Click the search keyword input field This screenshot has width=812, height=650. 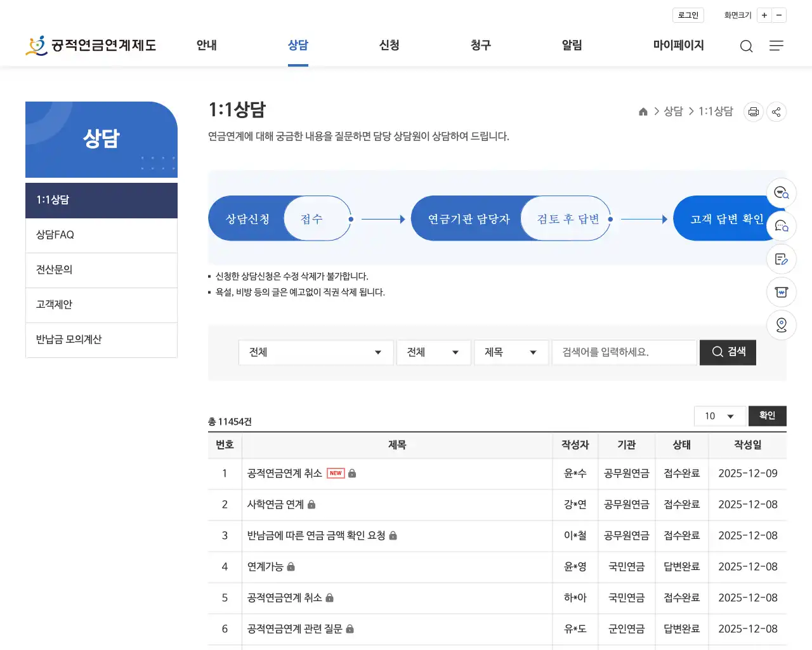(624, 352)
